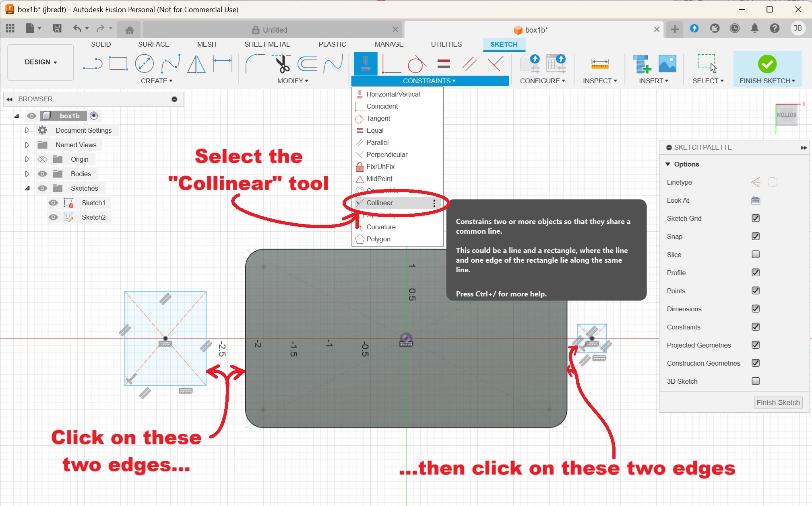
Task: Open the MODIFY dropdown menu
Action: 292,81
